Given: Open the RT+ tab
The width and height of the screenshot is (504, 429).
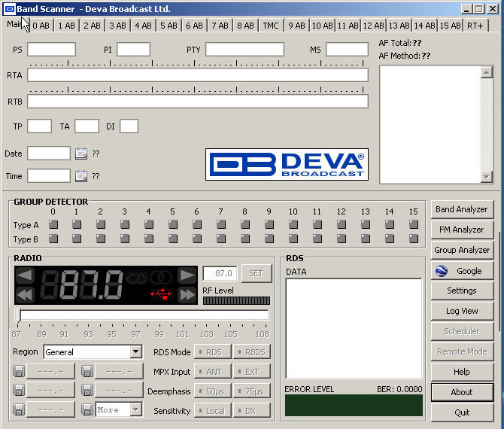Looking at the screenshot, I should [475, 26].
